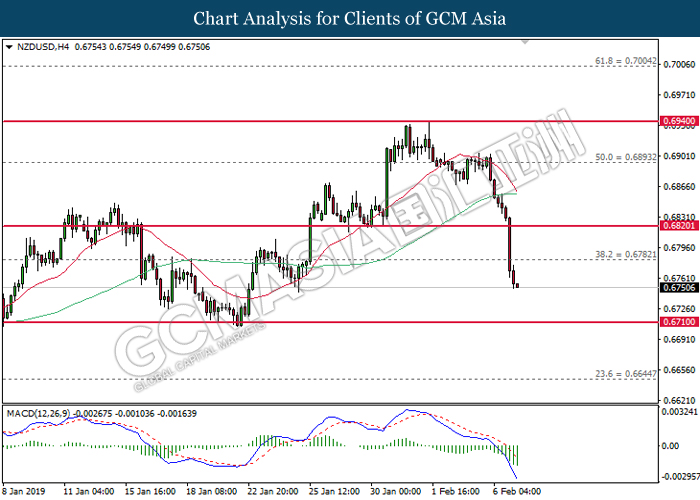Click the last candlestick near 0.67506
Screen dimensions: 700x500
coord(517,286)
